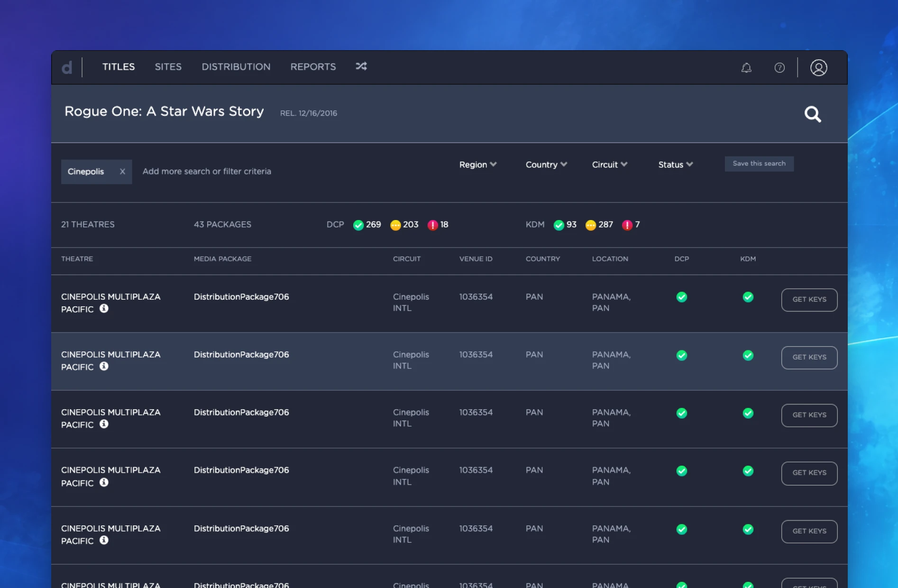Screen dimensions: 898x588
Task: Click the 'Save this search' button
Action: pos(759,164)
